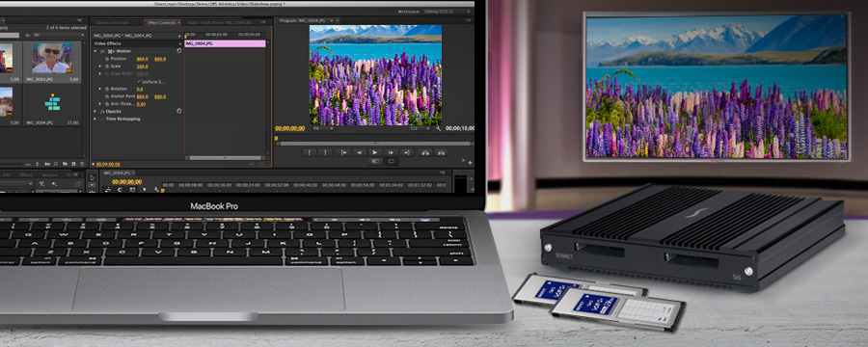Expand the Anti-flicker property
The width and height of the screenshot is (868, 347).
(100, 103)
